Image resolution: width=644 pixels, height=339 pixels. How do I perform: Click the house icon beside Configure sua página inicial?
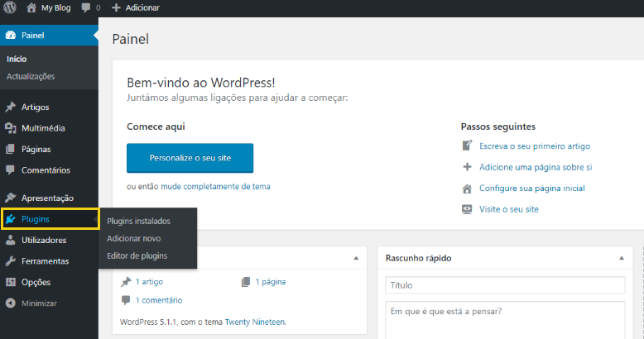(467, 189)
